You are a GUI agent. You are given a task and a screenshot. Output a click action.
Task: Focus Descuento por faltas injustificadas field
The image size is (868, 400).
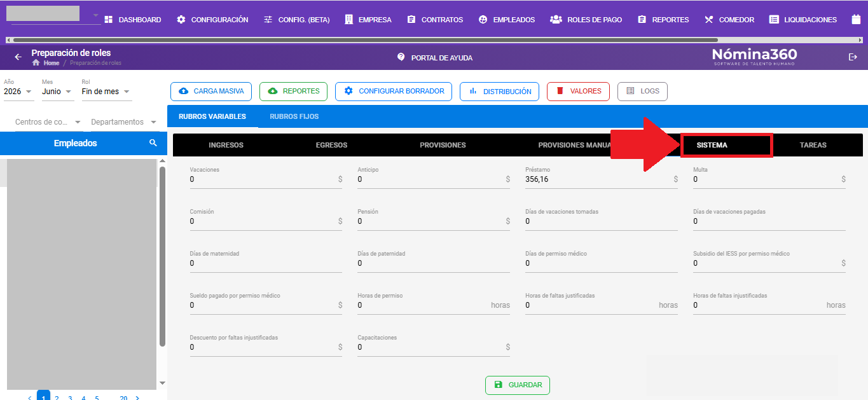click(266, 348)
